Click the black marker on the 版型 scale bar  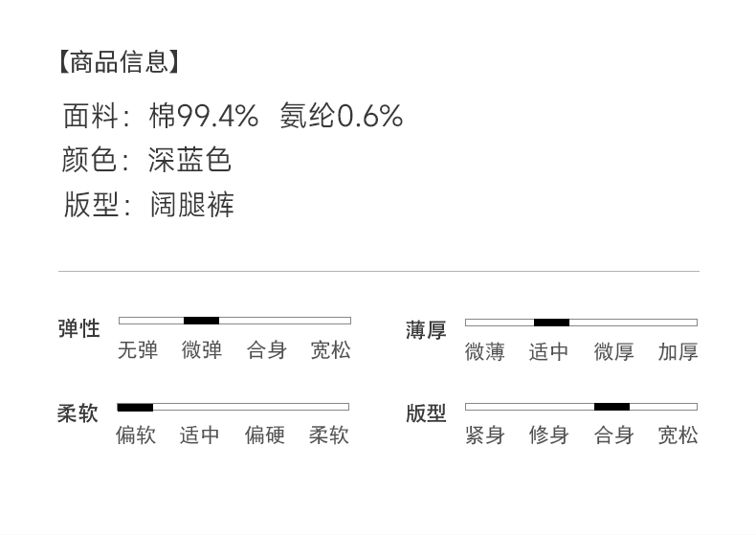611,407
